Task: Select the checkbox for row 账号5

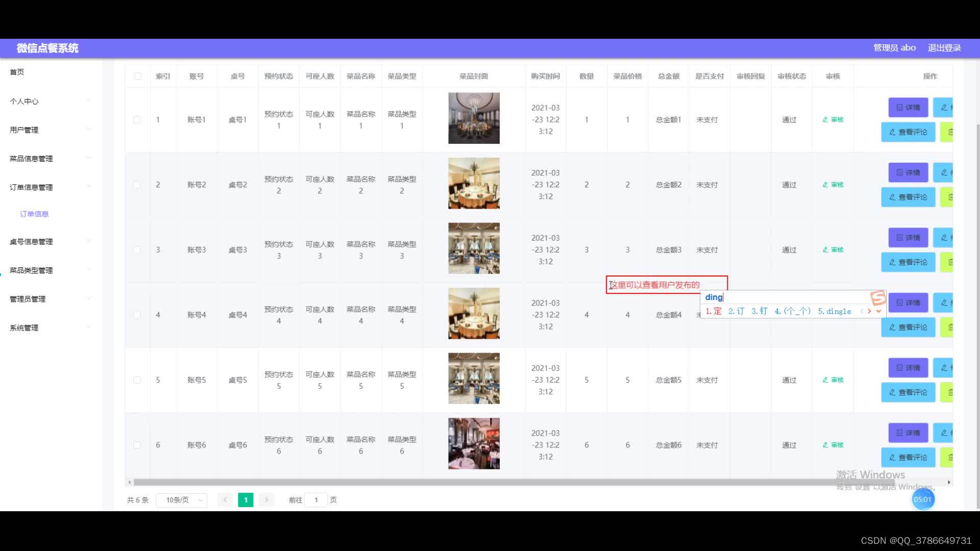Action: tap(137, 380)
